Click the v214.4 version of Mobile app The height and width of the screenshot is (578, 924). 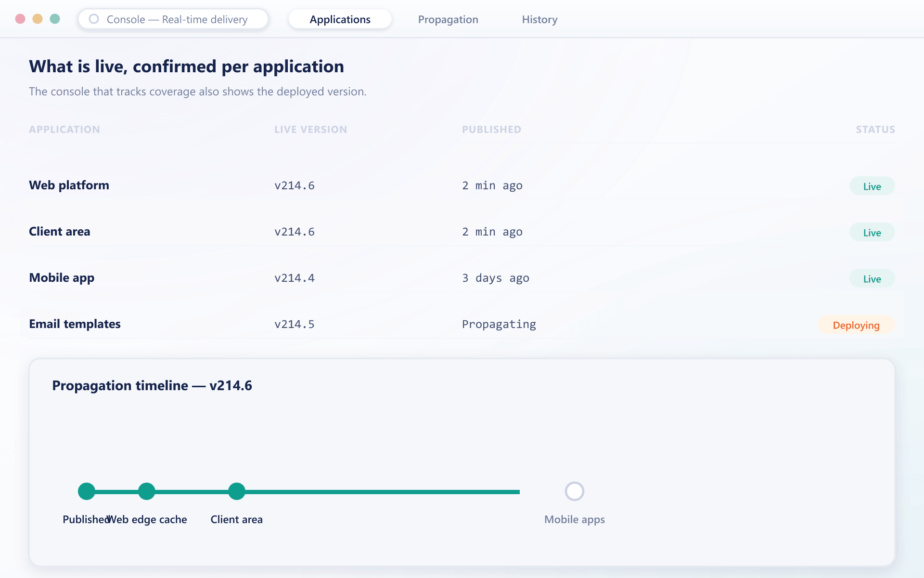pos(295,278)
